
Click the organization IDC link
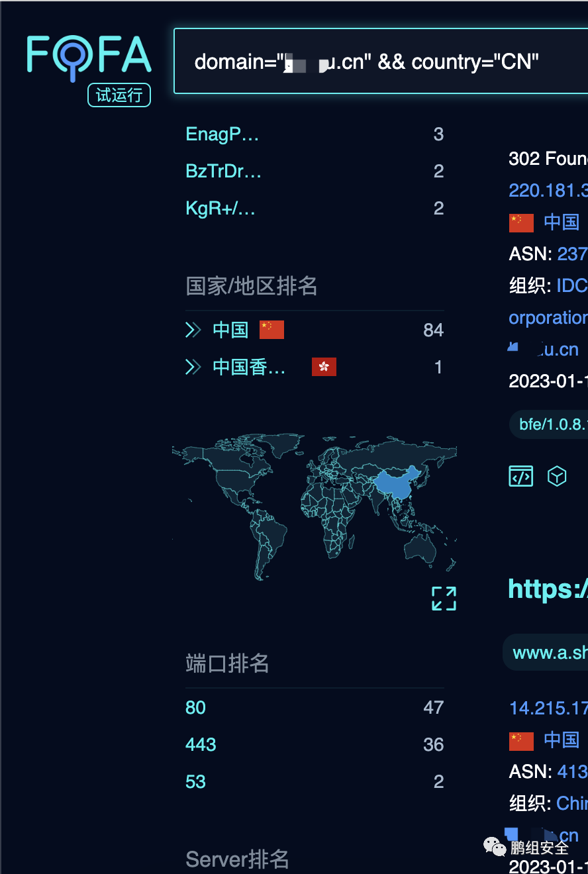(572, 285)
